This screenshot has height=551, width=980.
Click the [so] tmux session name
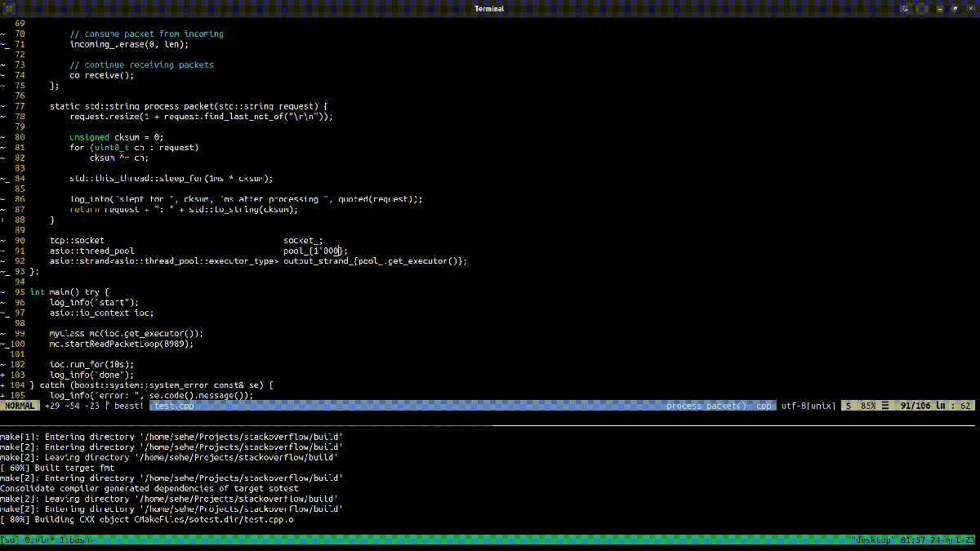10,540
